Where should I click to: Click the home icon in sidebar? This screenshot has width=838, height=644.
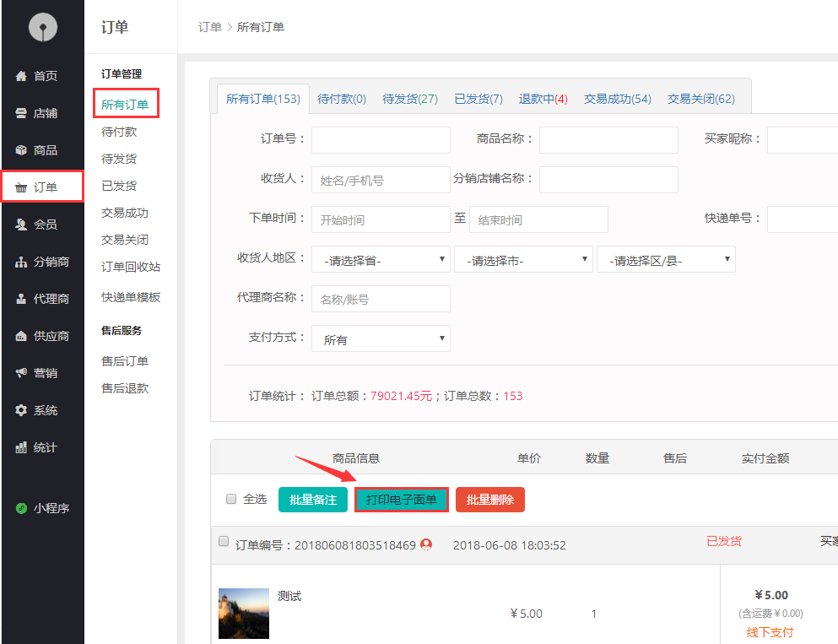click(x=22, y=76)
